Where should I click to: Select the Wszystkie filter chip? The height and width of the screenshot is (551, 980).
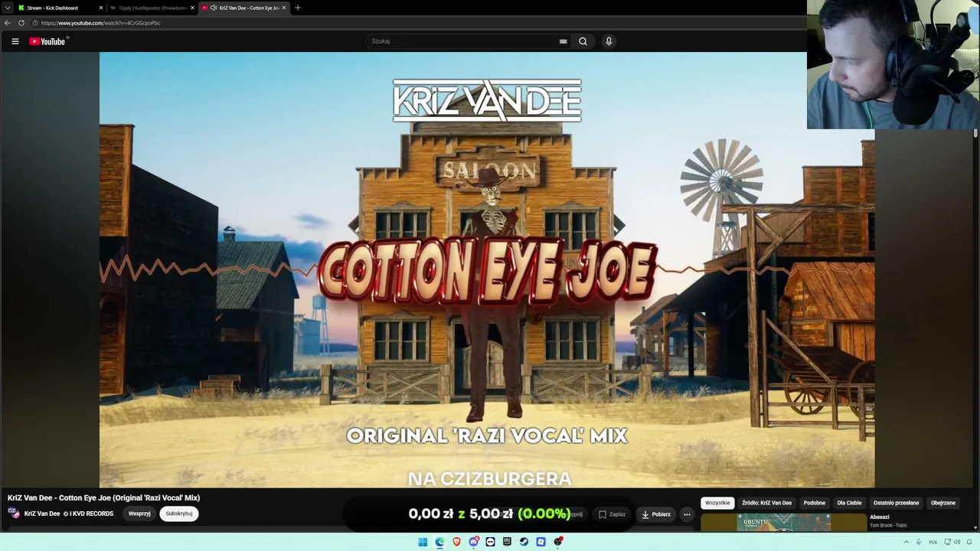[717, 503]
